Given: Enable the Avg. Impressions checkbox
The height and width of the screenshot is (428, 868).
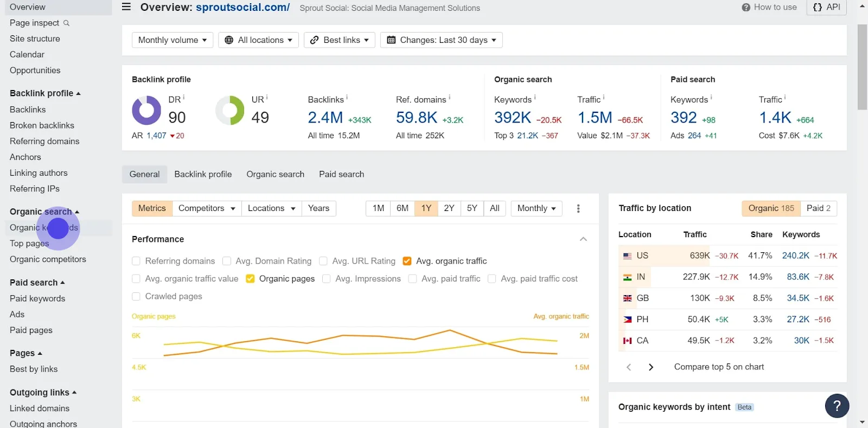Looking at the screenshot, I should coord(327,279).
